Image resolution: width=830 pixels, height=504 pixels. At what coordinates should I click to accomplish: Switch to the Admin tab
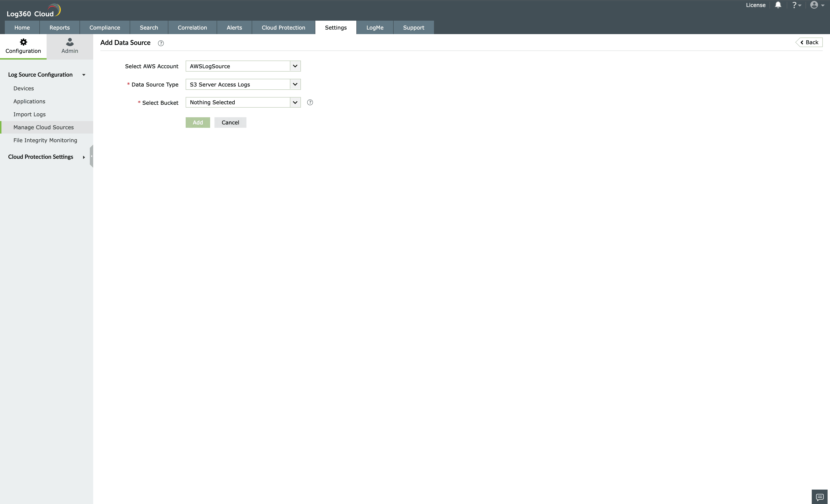[70, 46]
